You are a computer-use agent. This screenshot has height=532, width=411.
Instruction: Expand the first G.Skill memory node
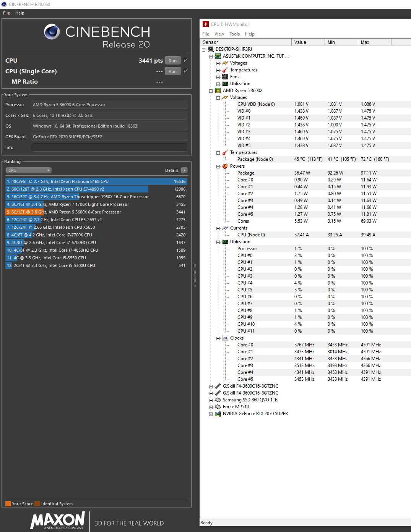pos(211,386)
